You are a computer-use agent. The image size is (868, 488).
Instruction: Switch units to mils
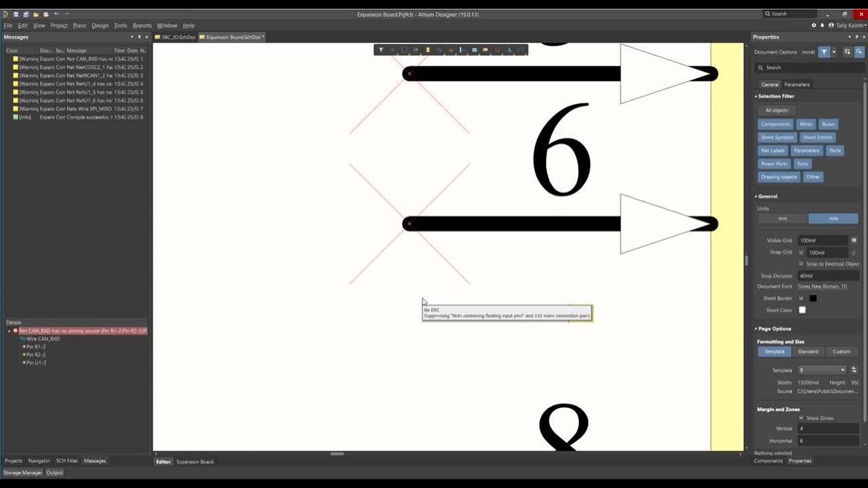[x=833, y=218]
